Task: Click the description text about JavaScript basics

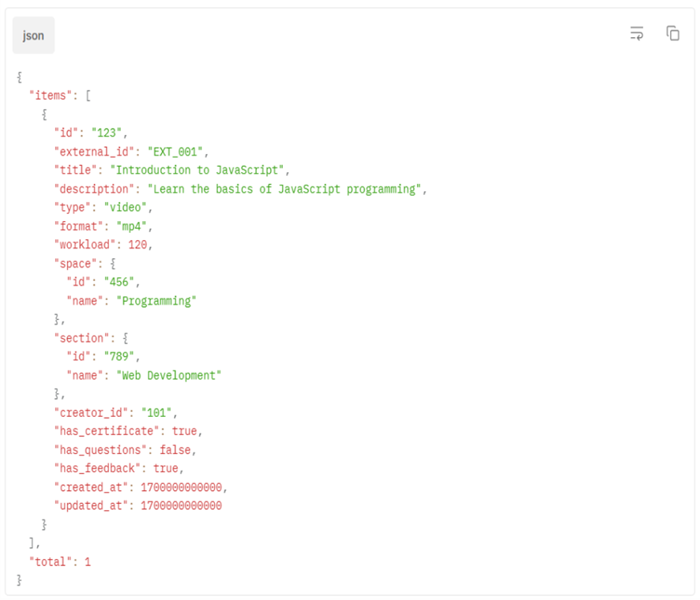Action: coord(286,189)
